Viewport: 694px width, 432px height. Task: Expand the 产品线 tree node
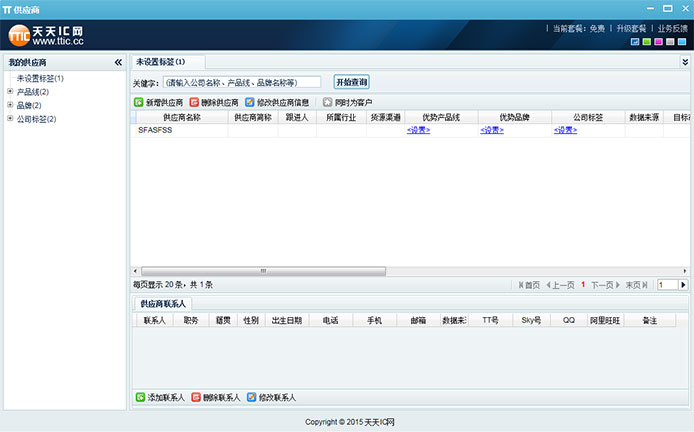10,92
